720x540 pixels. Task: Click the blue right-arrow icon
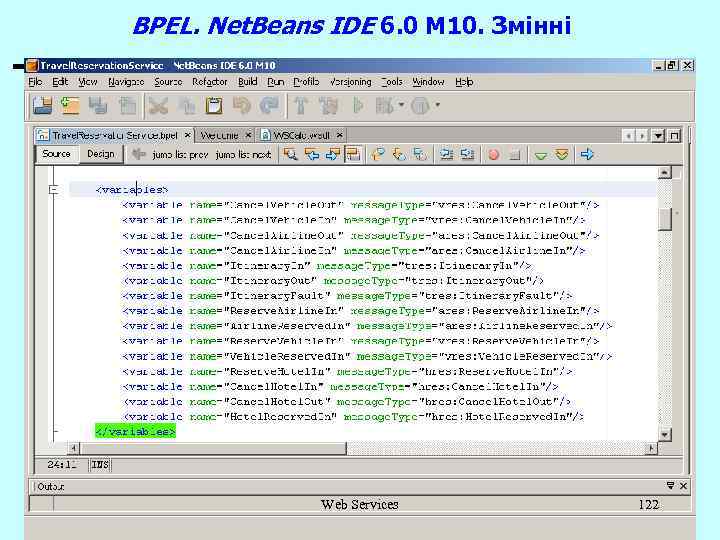587,154
